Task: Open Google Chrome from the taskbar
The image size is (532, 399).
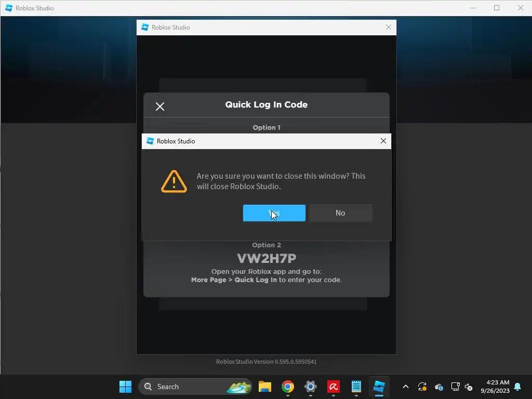Action: [x=288, y=387]
